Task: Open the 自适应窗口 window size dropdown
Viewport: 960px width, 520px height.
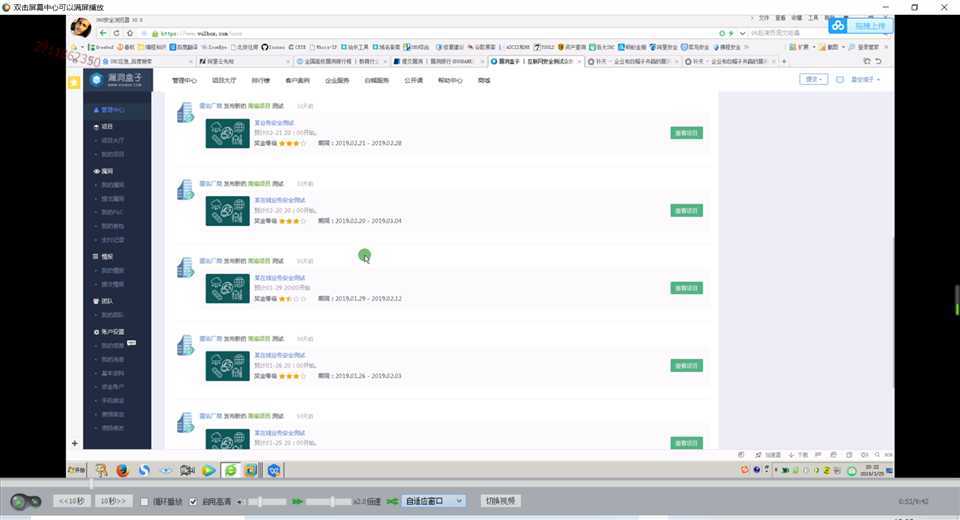Action: tap(433, 501)
